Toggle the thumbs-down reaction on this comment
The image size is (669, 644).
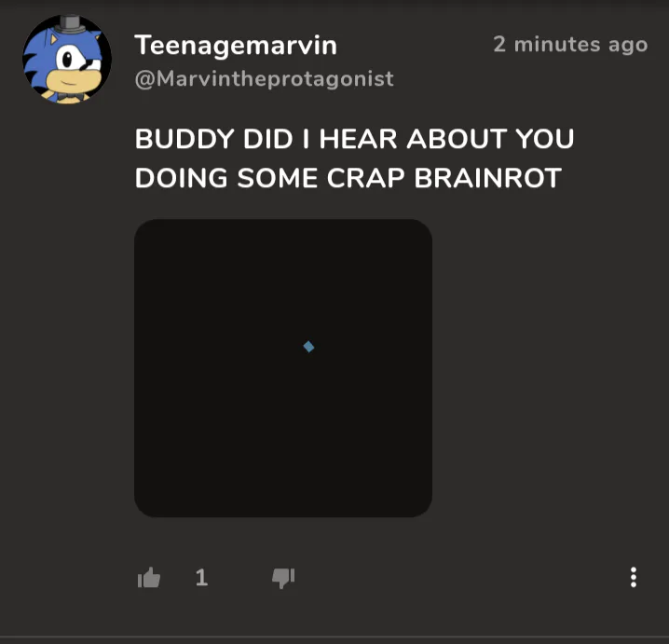283,578
